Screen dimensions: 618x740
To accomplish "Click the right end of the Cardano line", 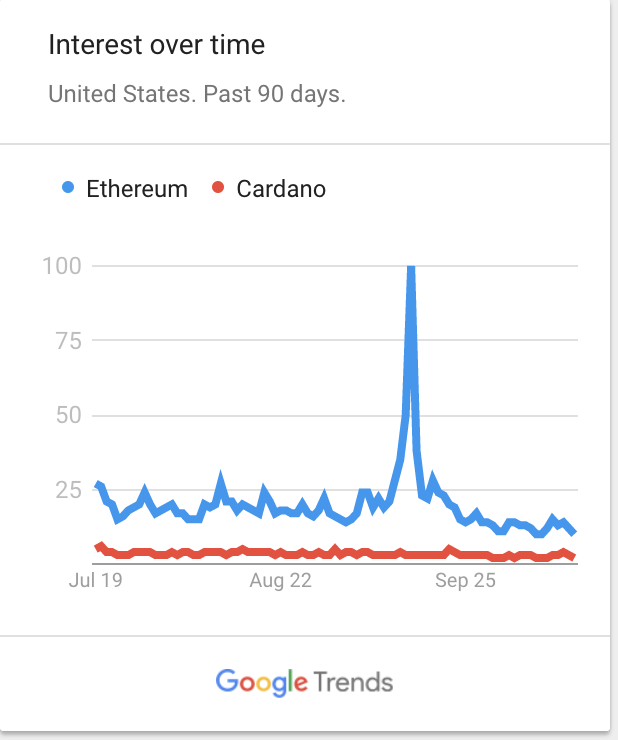I will (x=573, y=557).
